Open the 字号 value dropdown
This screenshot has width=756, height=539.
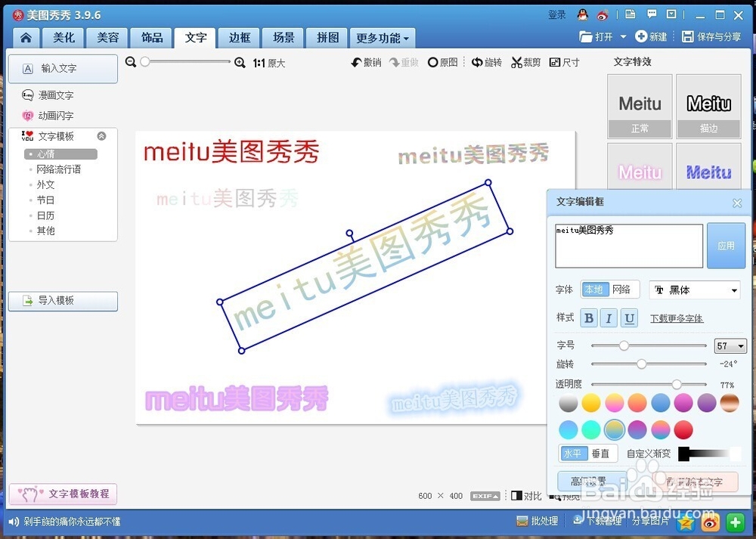pos(730,345)
